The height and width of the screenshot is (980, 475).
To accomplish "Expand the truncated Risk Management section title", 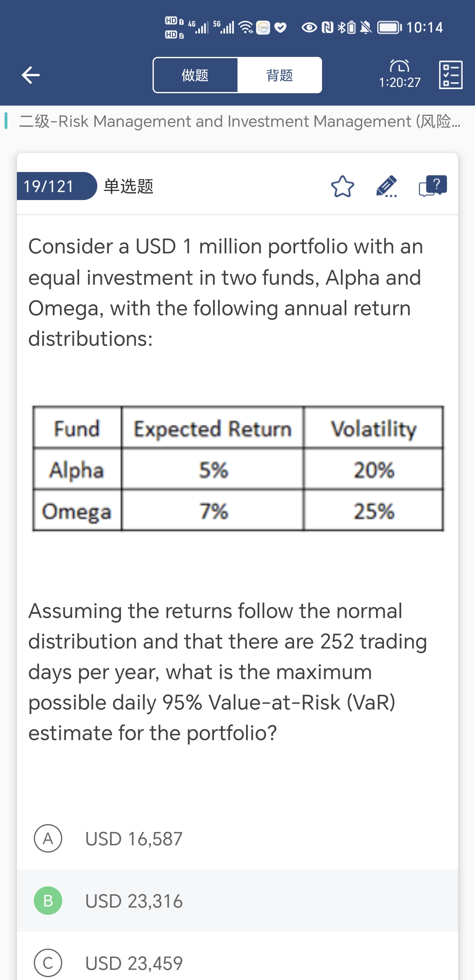I will tap(239, 121).
